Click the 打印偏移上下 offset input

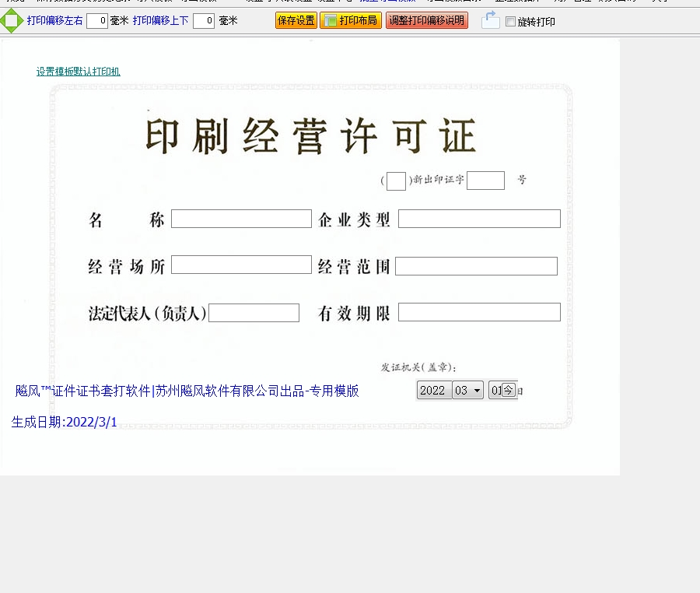click(x=203, y=21)
